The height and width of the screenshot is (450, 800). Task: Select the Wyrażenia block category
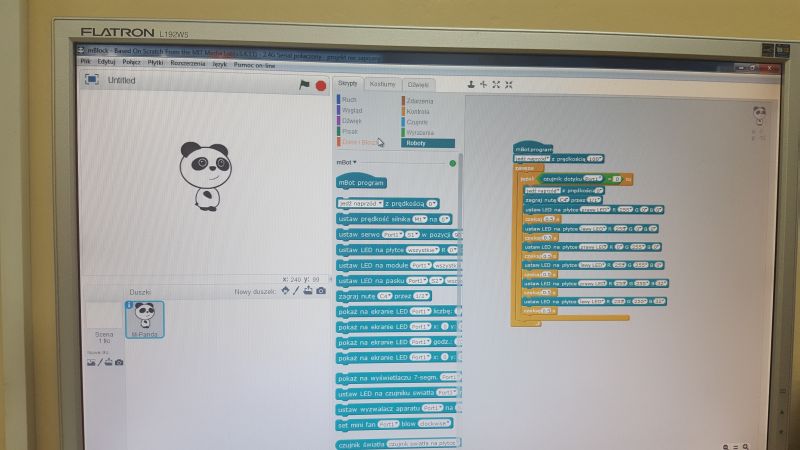click(420, 133)
